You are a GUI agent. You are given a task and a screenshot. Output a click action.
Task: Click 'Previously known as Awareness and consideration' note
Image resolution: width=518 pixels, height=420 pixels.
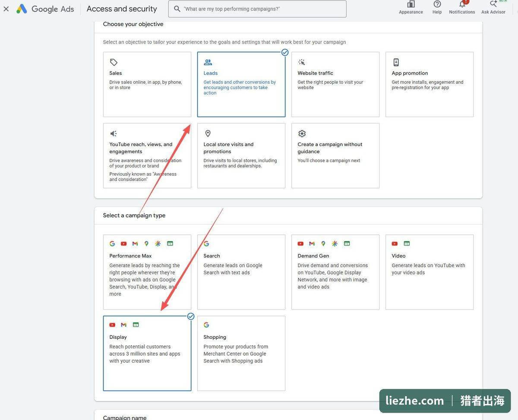tap(143, 177)
